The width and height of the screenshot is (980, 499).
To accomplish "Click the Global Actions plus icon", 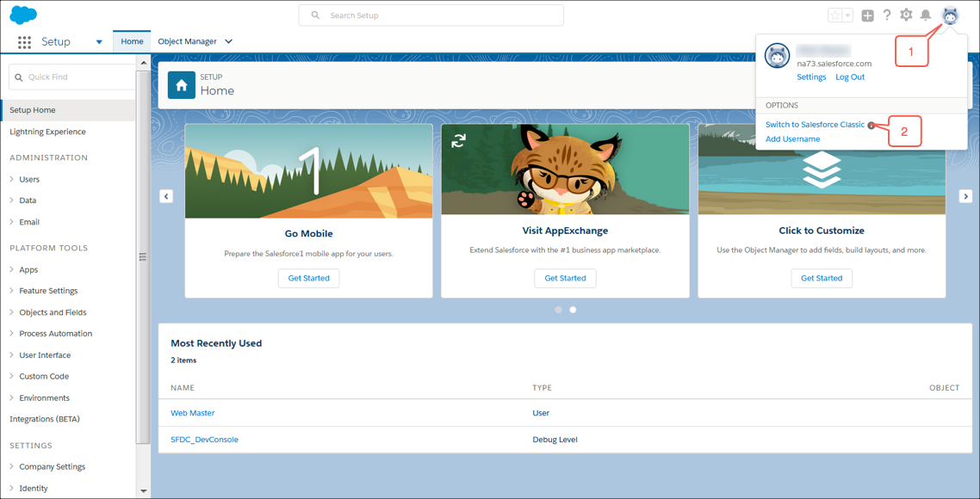I will pos(867,15).
